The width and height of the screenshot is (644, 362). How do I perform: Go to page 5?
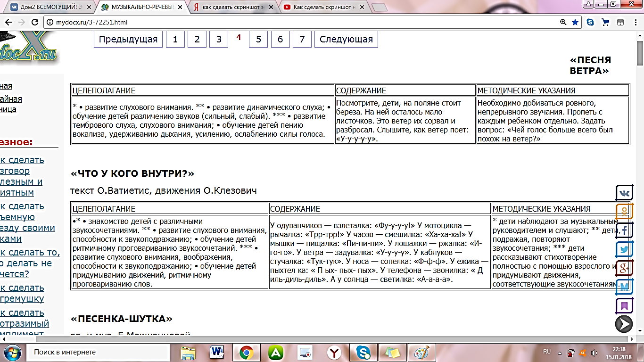point(258,40)
